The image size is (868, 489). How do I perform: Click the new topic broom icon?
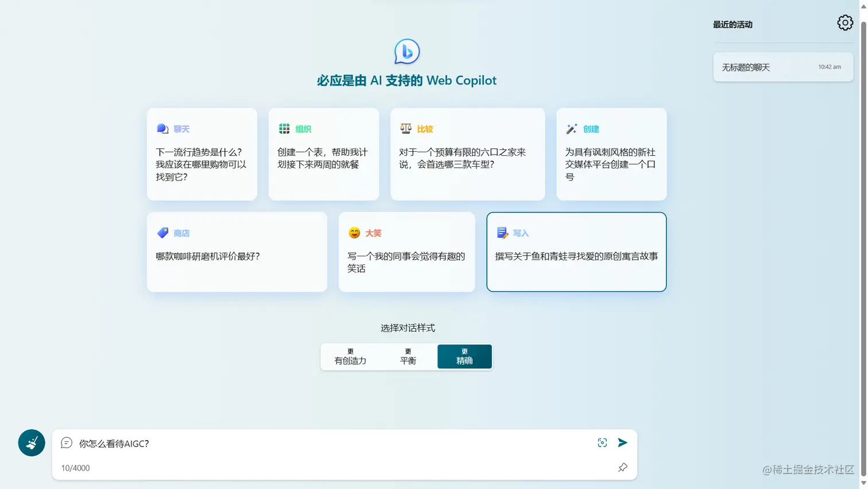pyautogui.click(x=32, y=442)
